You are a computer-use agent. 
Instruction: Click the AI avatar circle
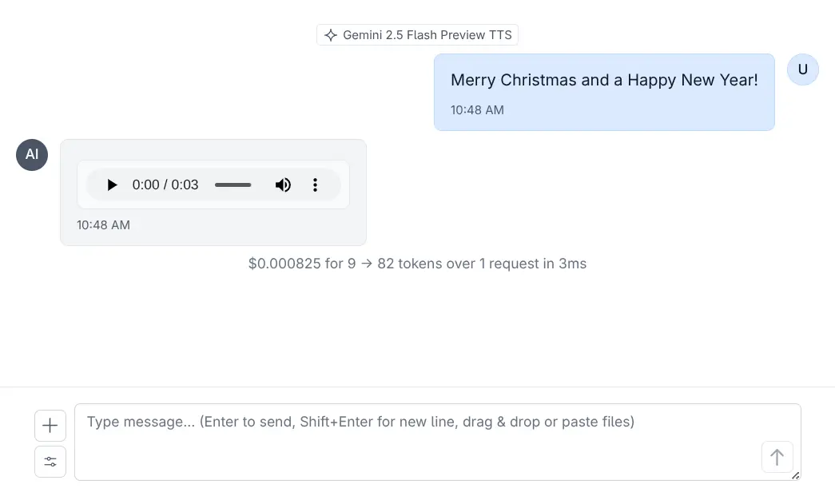(x=32, y=155)
